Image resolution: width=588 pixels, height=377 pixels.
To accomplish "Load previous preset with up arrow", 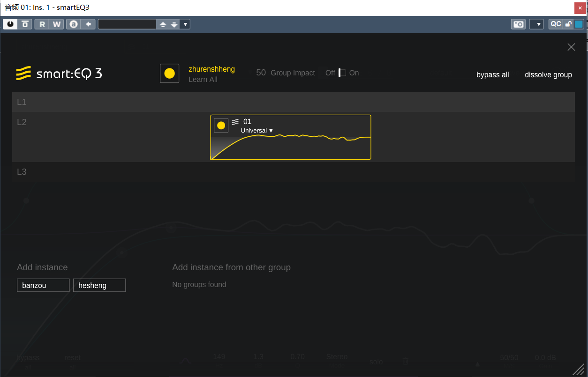I will pyautogui.click(x=163, y=24).
